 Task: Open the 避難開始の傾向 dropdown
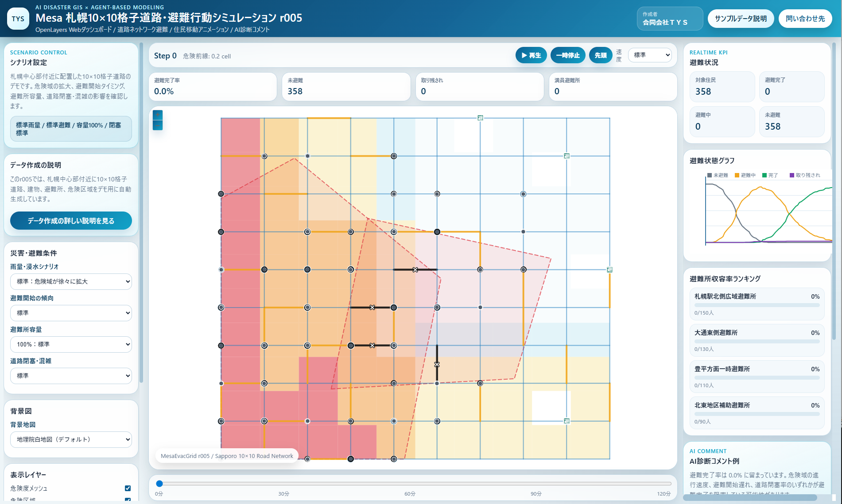71,313
